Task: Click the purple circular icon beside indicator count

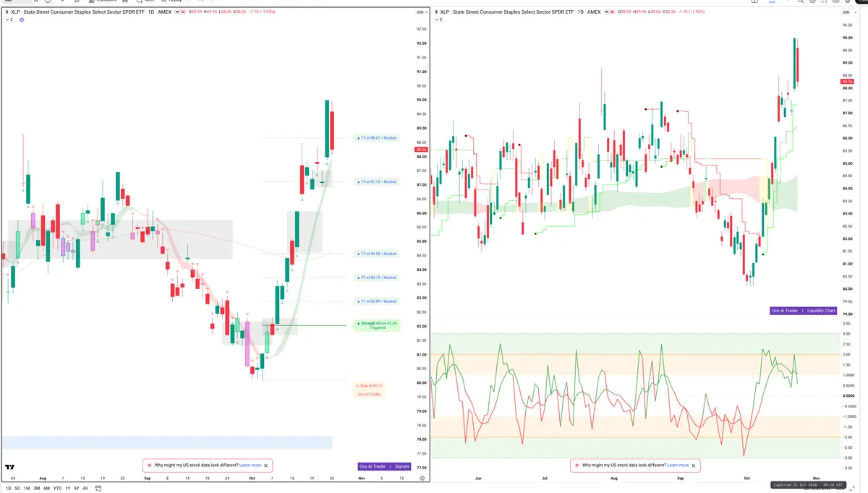Action: pos(22,20)
